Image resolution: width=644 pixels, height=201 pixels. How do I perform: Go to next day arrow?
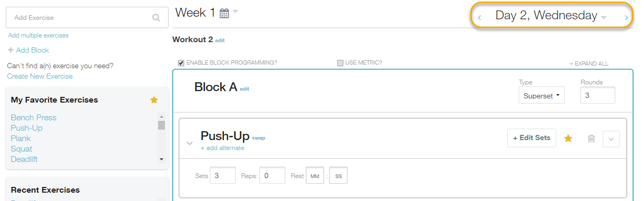(626, 17)
